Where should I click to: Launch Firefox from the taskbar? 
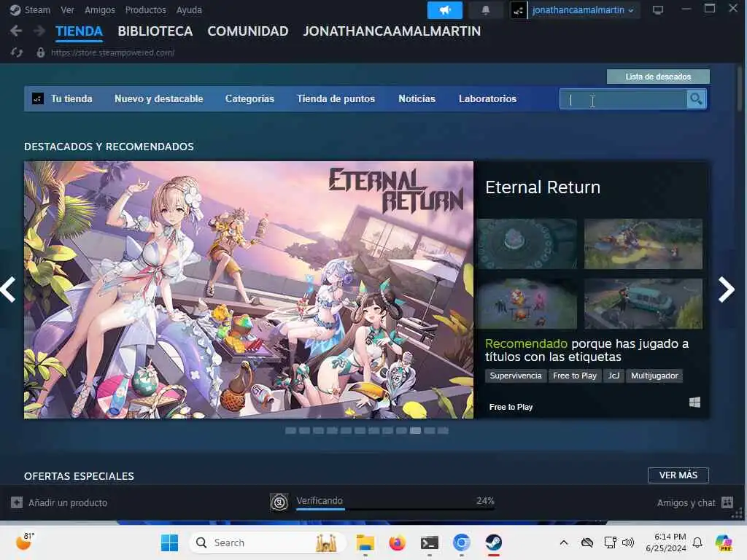[x=397, y=542]
